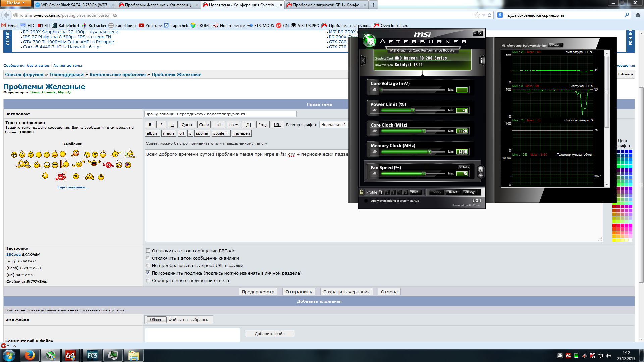Check 'Отключить в этом сообщении BBCode'

pos(148,251)
